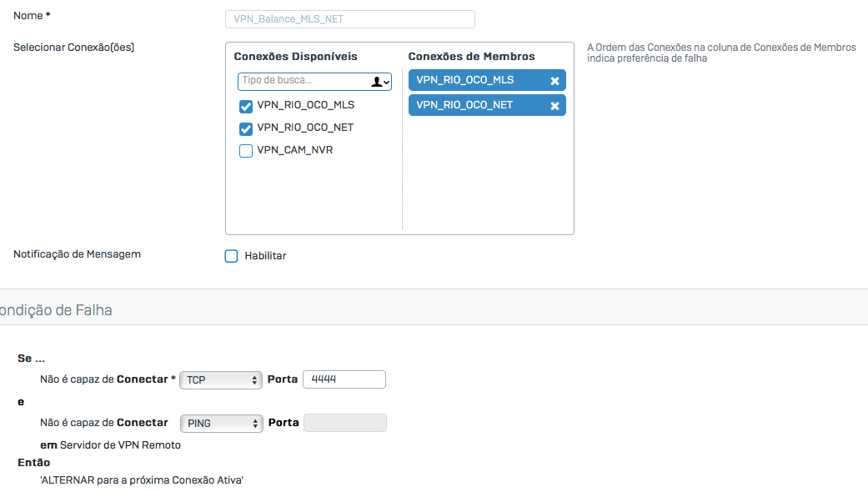Click the Conexões de Membros column heading
868x492 pixels.
[471, 57]
